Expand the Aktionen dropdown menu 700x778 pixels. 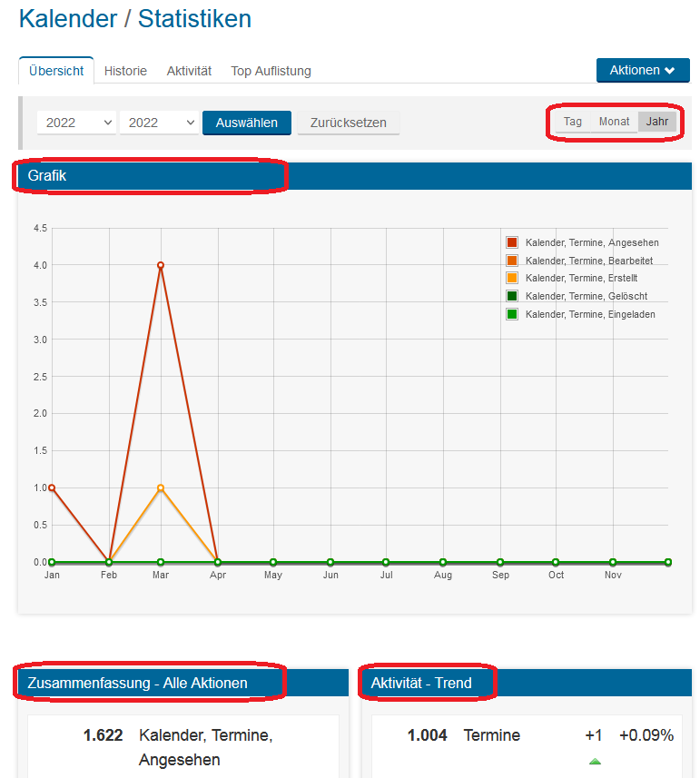tap(642, 71)
